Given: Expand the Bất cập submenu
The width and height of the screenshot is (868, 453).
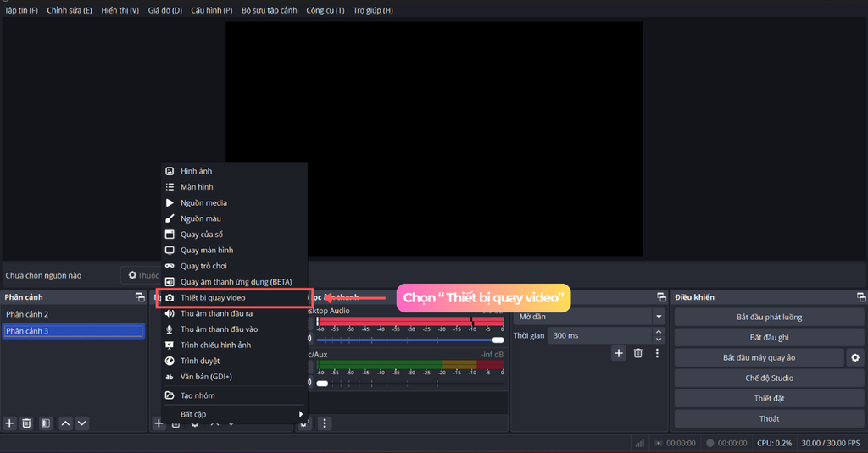Looking at the screenshot, I should point(234,414).
